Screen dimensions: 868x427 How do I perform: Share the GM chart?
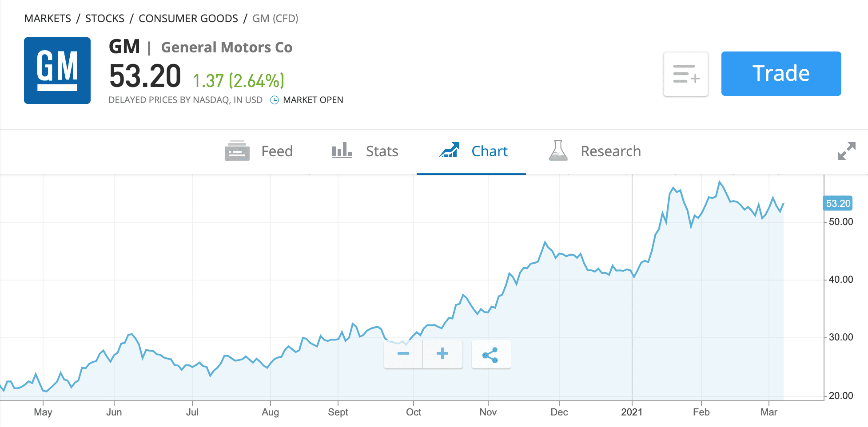click(x=491, y=354)
